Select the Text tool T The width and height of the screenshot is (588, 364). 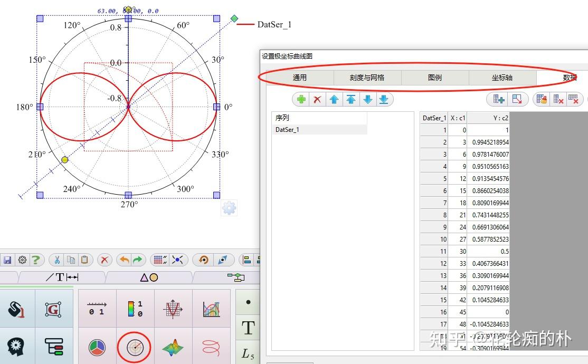[x=248, y=328]
